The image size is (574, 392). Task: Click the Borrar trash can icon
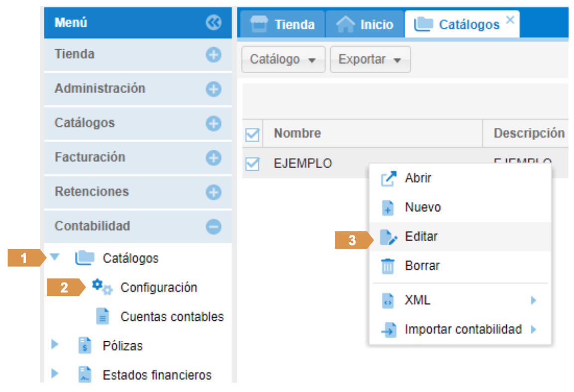pos(387,266)
